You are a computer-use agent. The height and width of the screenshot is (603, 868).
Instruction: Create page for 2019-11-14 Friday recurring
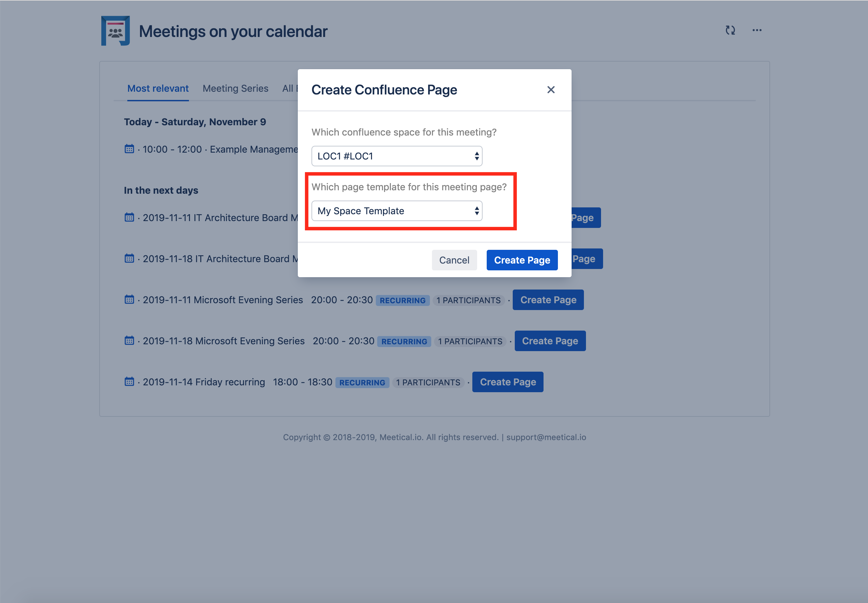click(508, 382)
